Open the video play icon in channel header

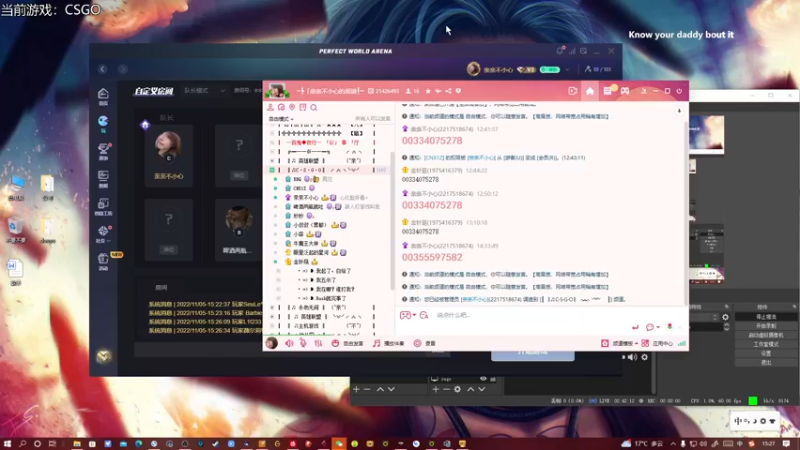click(572, 91)
